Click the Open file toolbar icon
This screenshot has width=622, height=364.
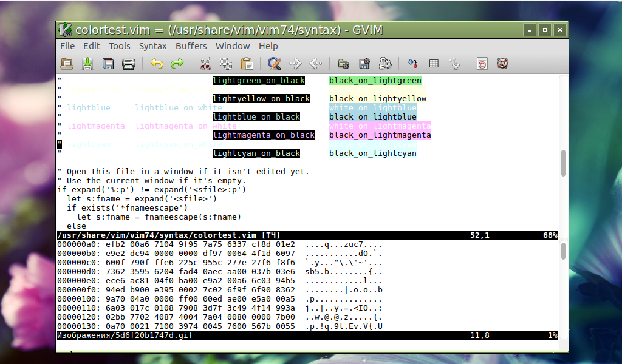67,64
